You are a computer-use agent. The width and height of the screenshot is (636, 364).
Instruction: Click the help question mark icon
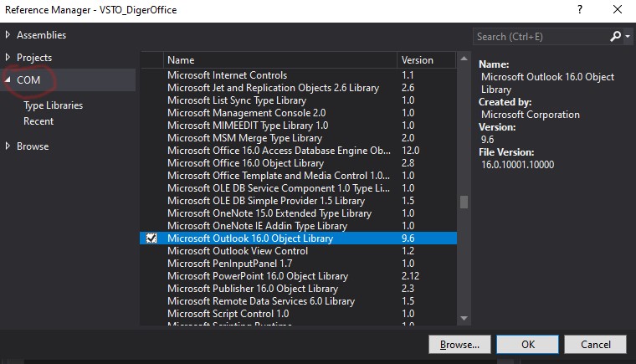pos(580,9)
